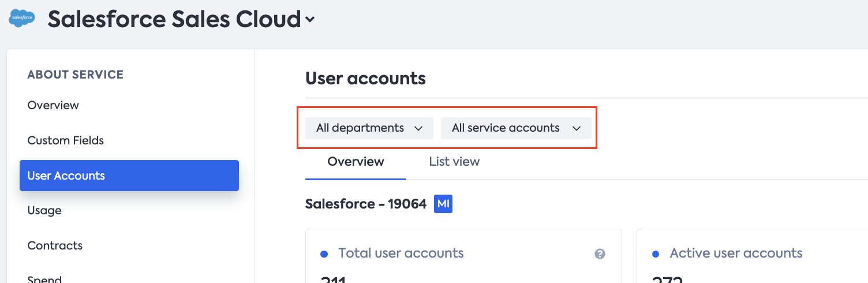Click the User accounts page heading
Viewport: 868px width, 283px height.
click(x=365, y=78)
